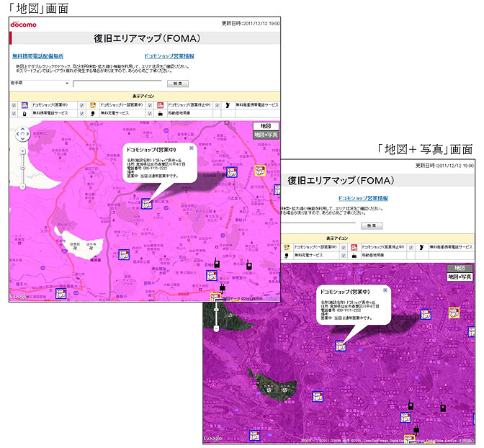Click the Google logo on the map screen

click(19, 297)
